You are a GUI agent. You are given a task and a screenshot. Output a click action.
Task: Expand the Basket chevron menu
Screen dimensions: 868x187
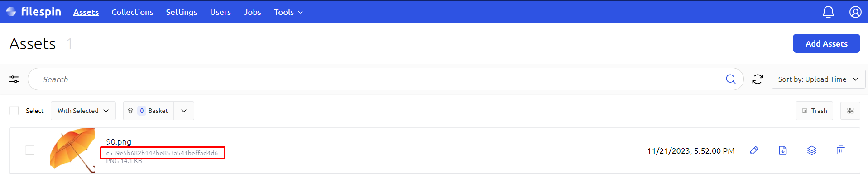pos(184,111)
